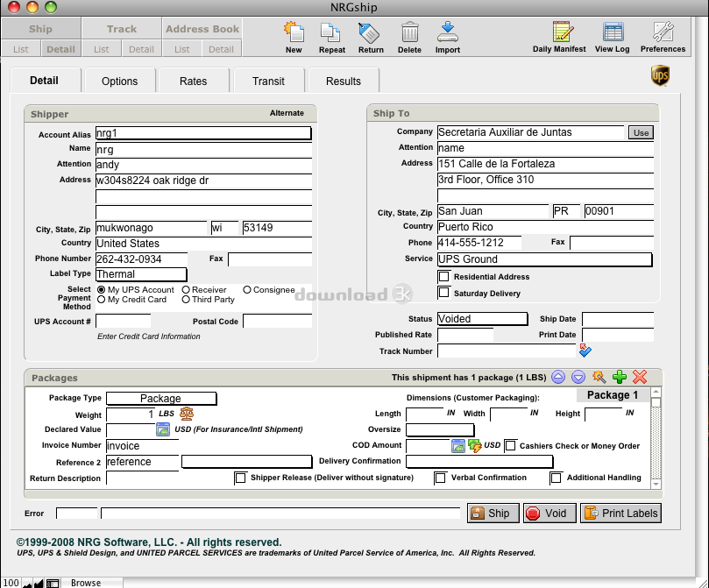Switch to the Rates tab
Viewport: 709px width, 588px height.
[194, 81]
